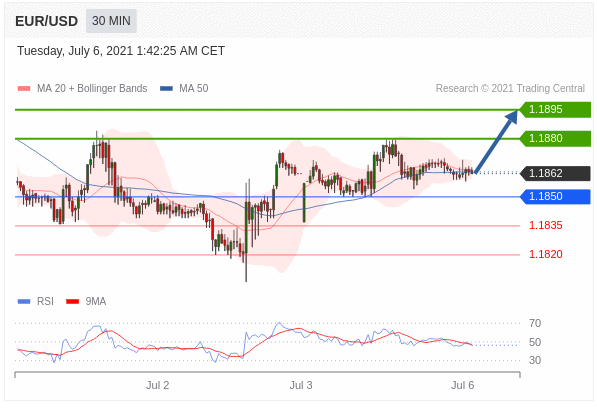The height and width of the screenshot is (408, 597).
Task: Click the 1.1862 current price tag
Action: point(555,173)
